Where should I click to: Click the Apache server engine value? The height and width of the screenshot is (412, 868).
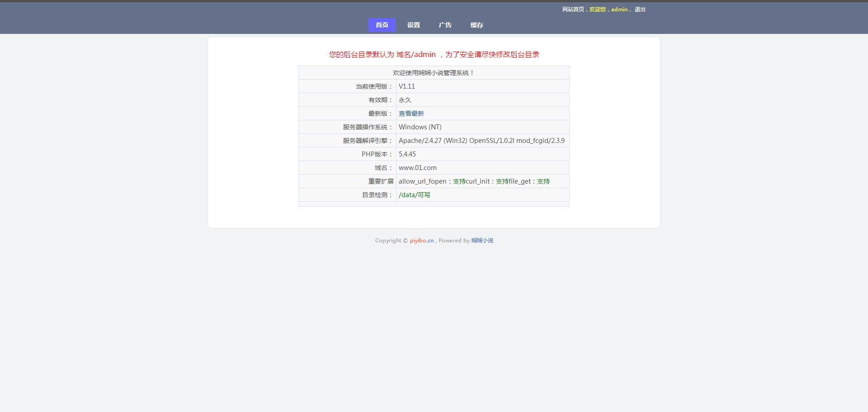pos(481,141)
